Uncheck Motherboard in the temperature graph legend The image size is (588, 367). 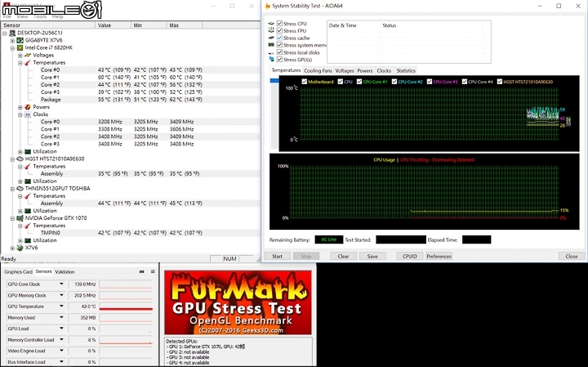pos(305,82)
